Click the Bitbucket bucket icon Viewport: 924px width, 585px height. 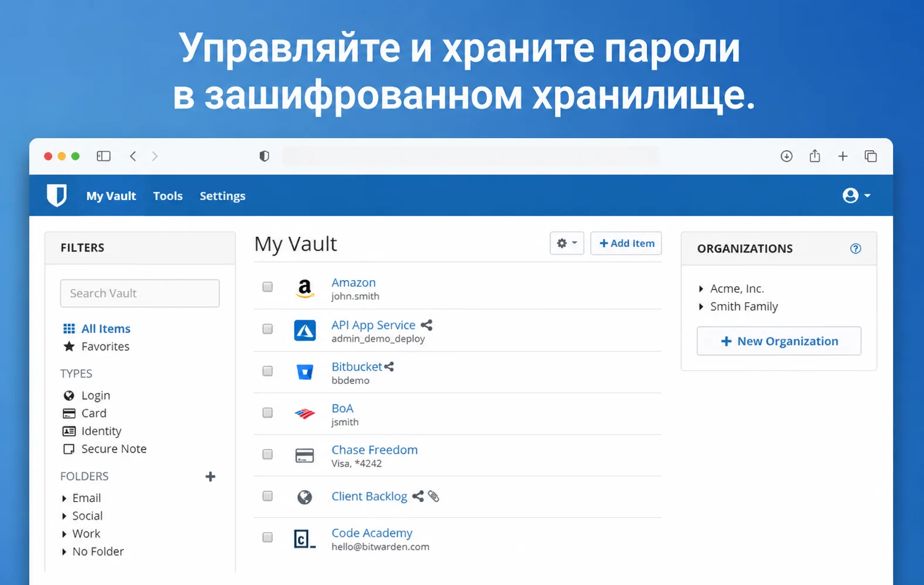tap(305, 372)
